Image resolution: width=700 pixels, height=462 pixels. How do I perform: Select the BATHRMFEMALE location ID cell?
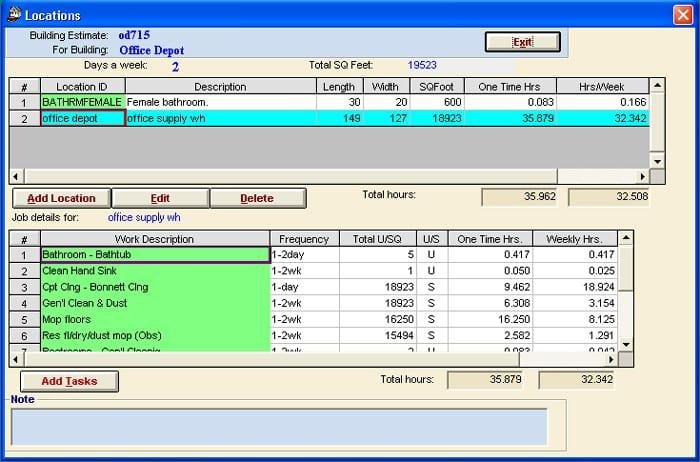coord(83,102)
